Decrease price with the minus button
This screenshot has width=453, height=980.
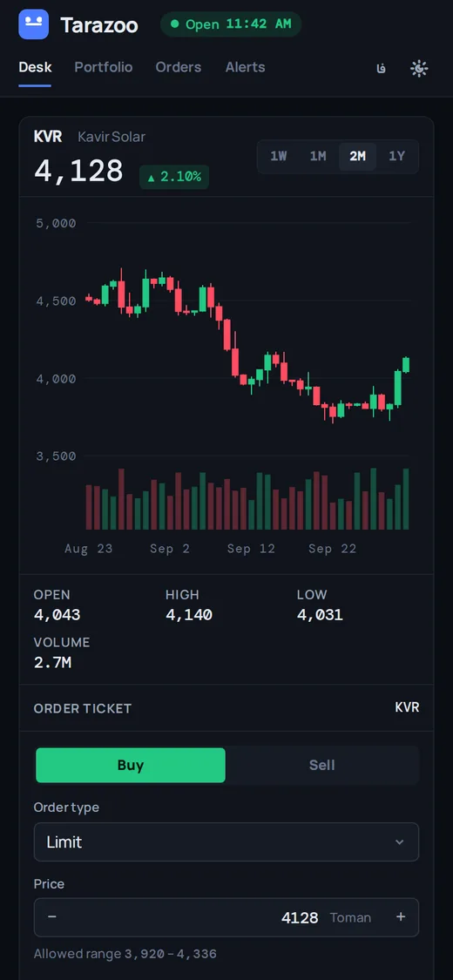(x=52, y=917)
